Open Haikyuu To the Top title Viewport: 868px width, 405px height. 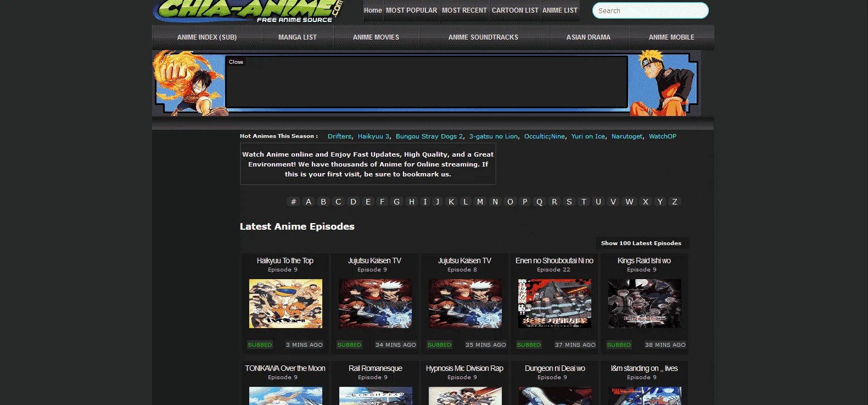(x=285, y=260)
